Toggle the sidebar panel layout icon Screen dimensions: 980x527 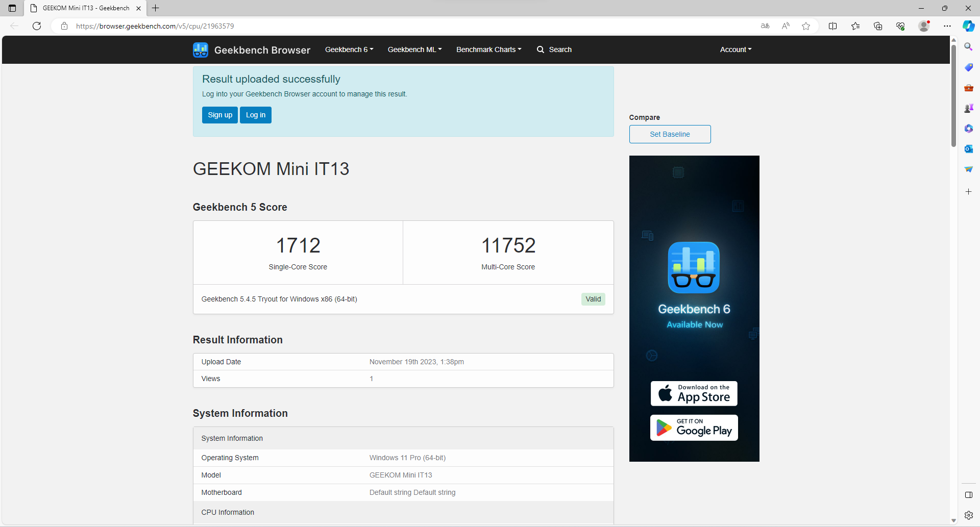968,495
